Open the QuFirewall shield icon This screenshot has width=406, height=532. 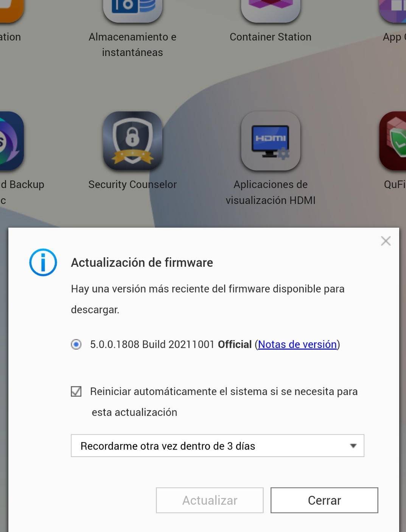[393, 141]
